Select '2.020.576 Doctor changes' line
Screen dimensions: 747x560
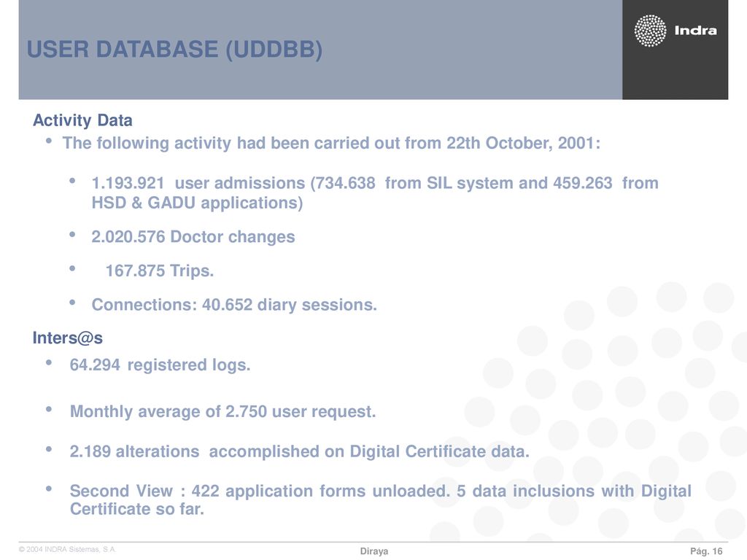pyautogui.click(x=193, y=237)
